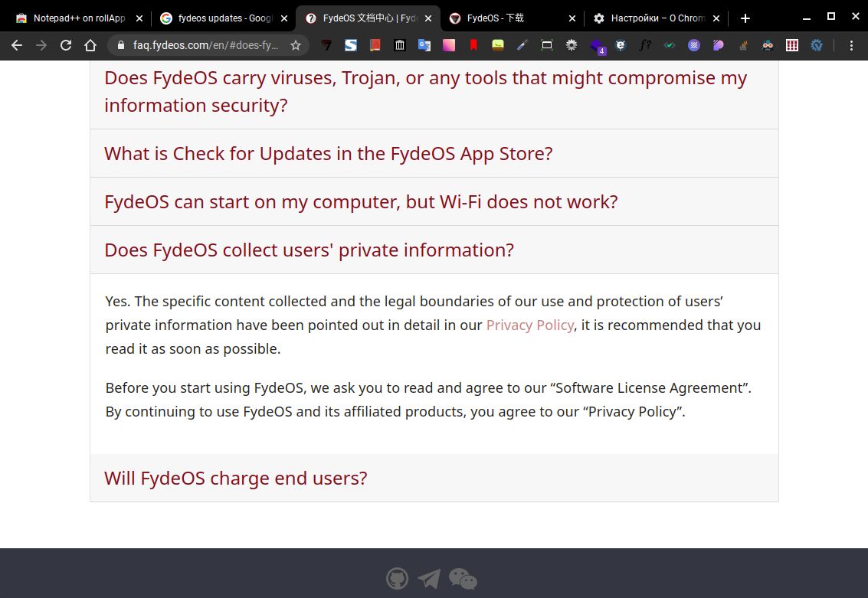
Task: Click the green grass extension icon
Action: click(x=498, y=45)
